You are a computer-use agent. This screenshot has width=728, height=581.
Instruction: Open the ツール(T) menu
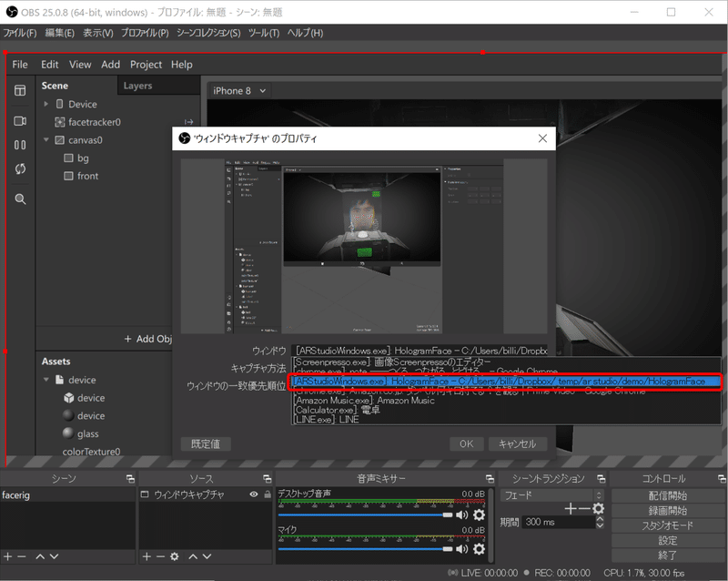264,33
